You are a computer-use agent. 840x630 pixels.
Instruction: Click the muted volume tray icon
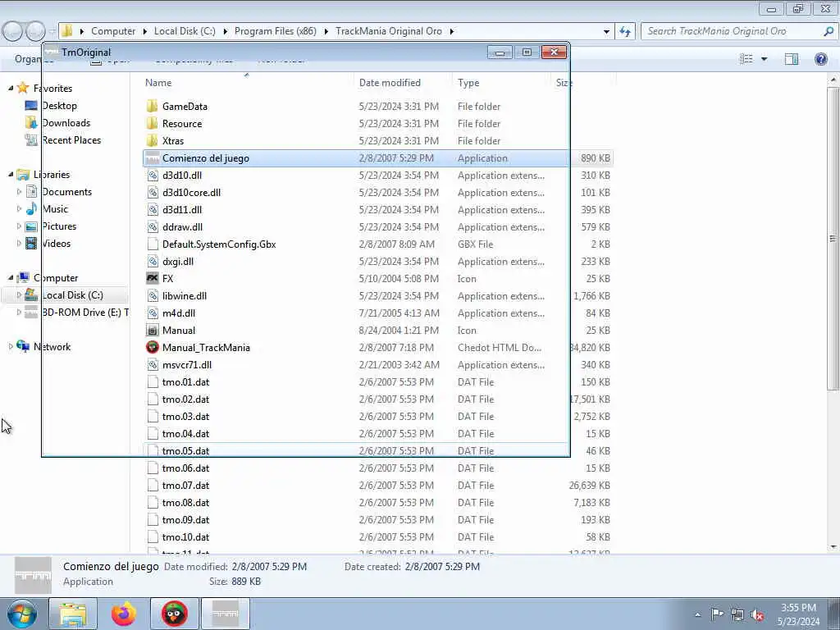(757, 614)
